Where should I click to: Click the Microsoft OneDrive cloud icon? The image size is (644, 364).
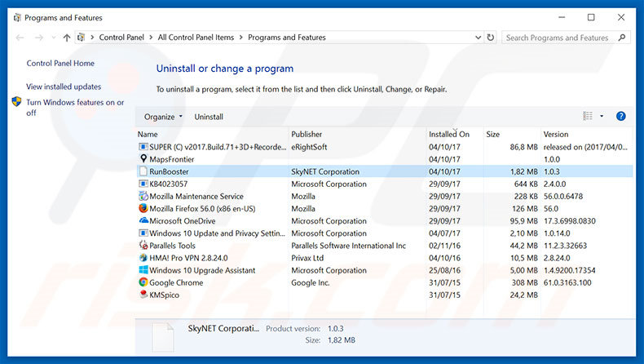tap(143, 220)
